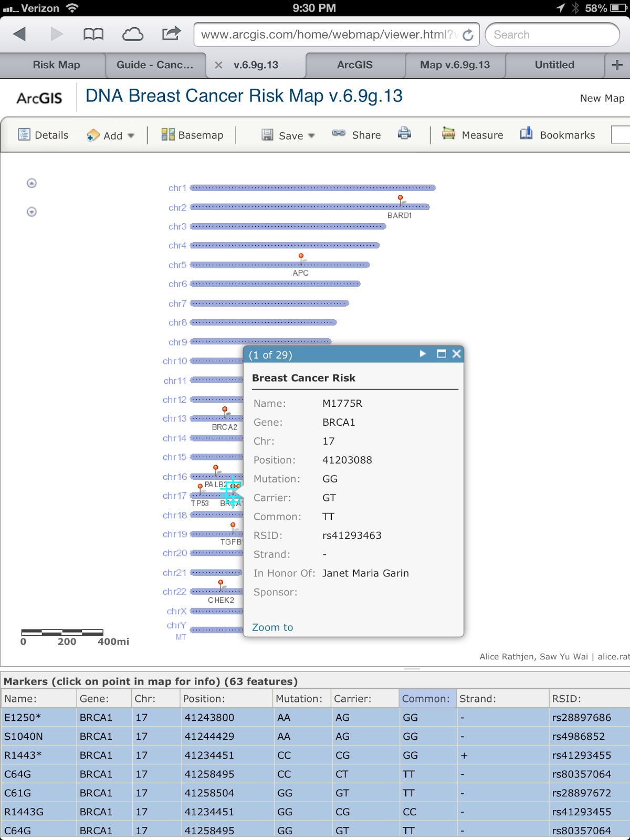Click the print icon in map toolbar
Screen dimensions: 630x840
[404, 133]
